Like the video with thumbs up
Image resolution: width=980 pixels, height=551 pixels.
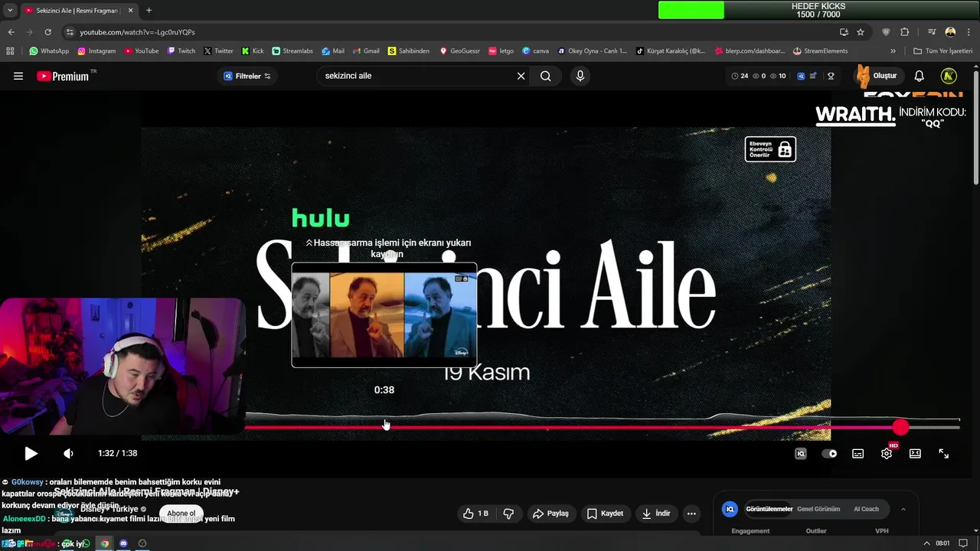pos(475,514)
